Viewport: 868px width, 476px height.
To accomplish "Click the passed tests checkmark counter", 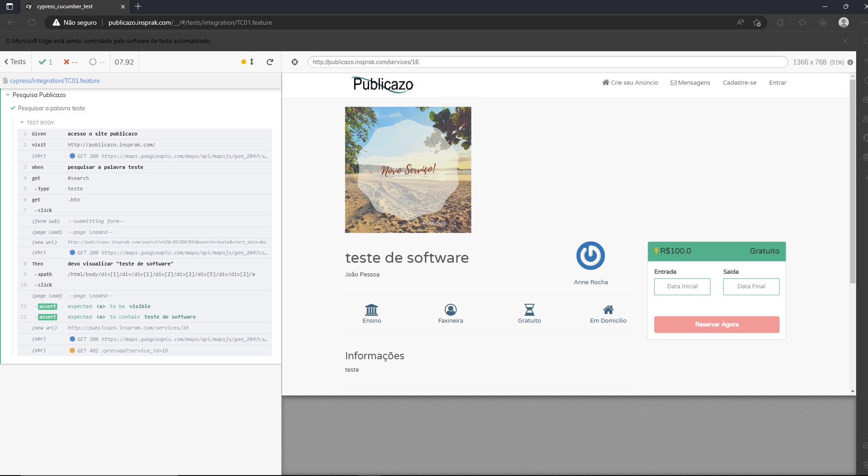I will 45,62.
